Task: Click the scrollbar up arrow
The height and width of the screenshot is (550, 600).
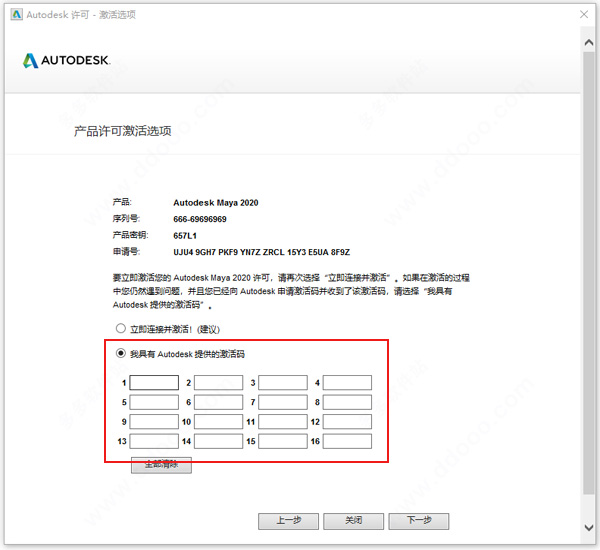Action: coord(589,42)
